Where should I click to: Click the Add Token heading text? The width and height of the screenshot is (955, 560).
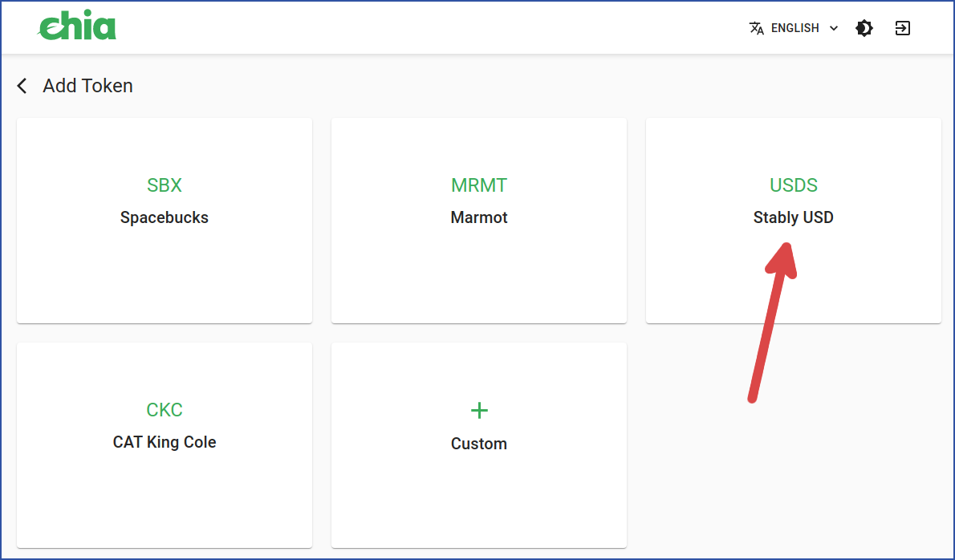click(x=87, y=86)
